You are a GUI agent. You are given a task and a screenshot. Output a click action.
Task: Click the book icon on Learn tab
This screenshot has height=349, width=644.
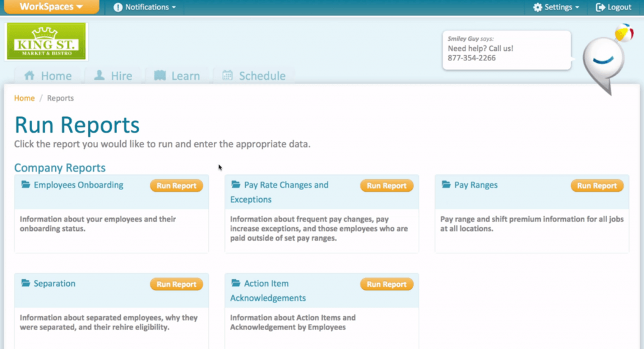coord(160,75)
